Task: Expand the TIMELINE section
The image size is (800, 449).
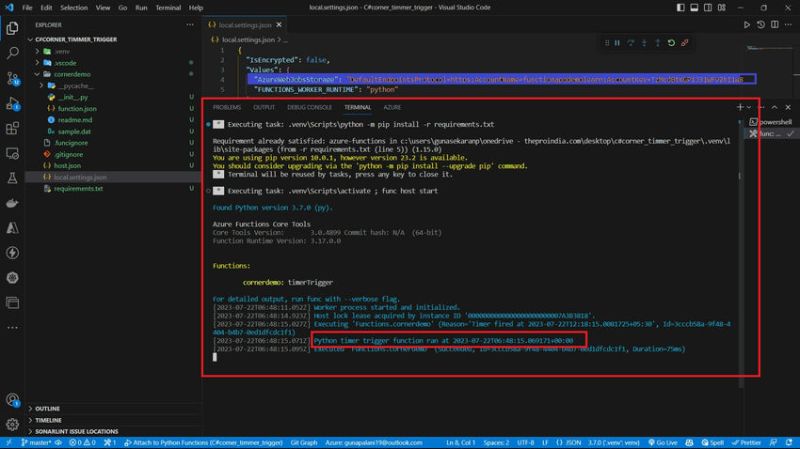Action: [x=48, y=420]
